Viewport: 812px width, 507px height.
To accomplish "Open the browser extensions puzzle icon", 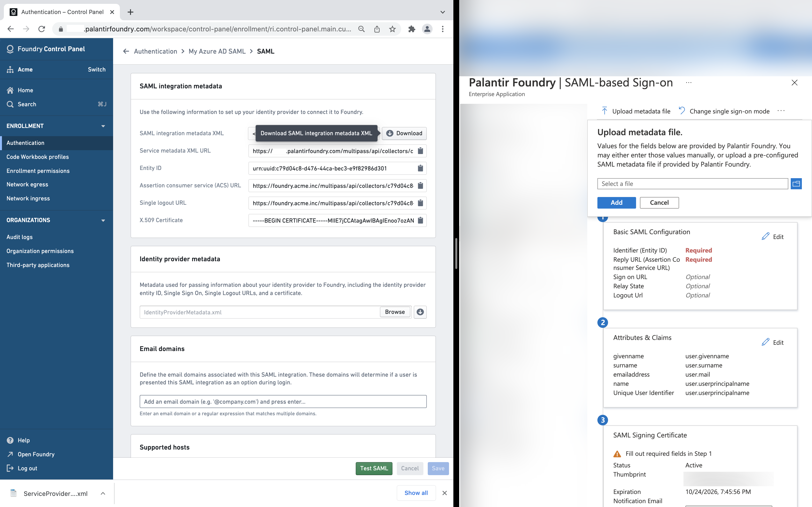I will tap(411, 29).
